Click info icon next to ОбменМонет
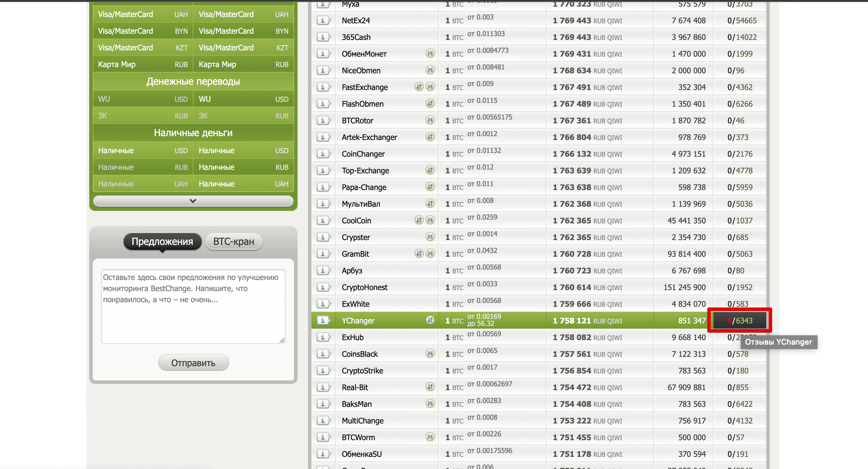Viewport: 868px width, 469px height. pyautogui.click(x=323, y=54)
